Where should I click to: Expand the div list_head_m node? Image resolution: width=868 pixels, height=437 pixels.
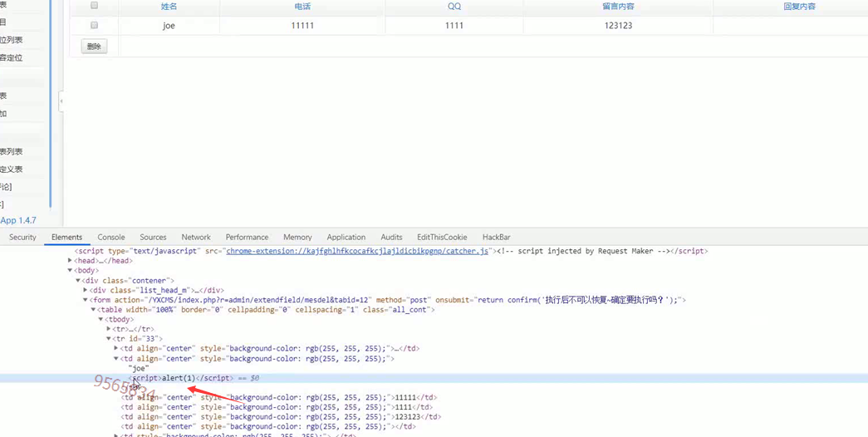(86, 290)
